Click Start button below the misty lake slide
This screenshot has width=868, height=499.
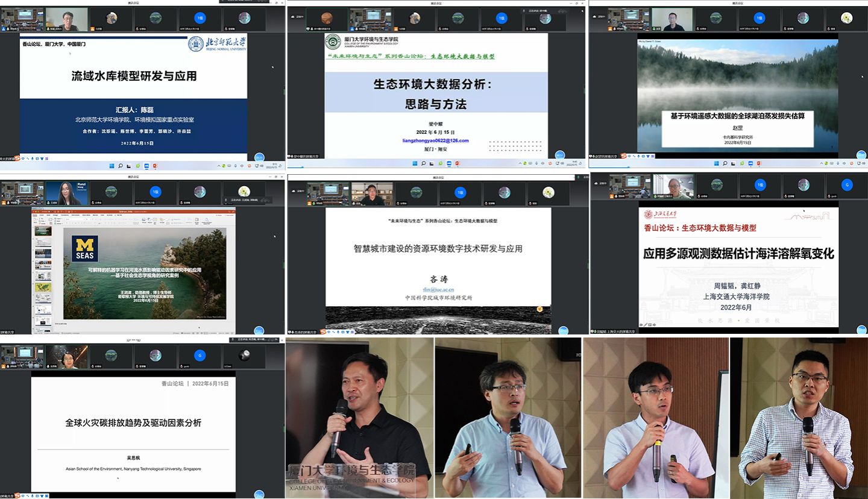[717, 163]
